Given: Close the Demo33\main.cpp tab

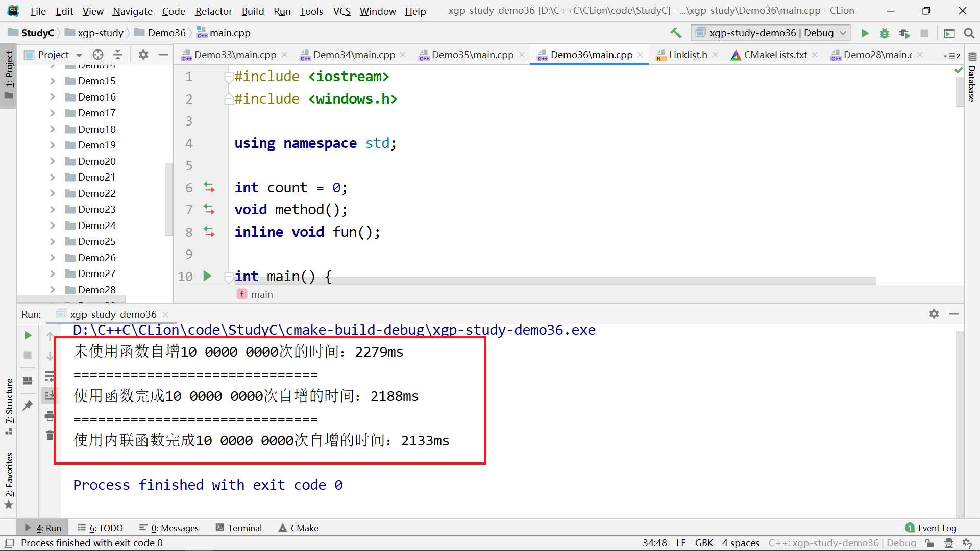Looking at the screenshot, I should click(x=284, y=55).
